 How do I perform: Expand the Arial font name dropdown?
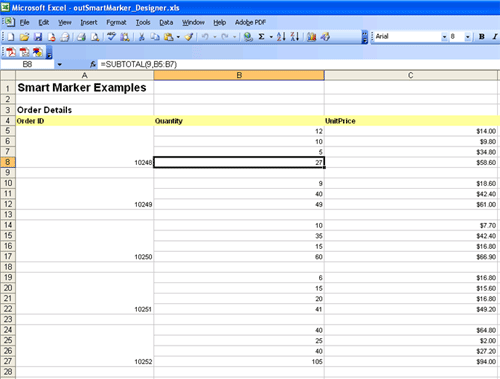[444, 37]
